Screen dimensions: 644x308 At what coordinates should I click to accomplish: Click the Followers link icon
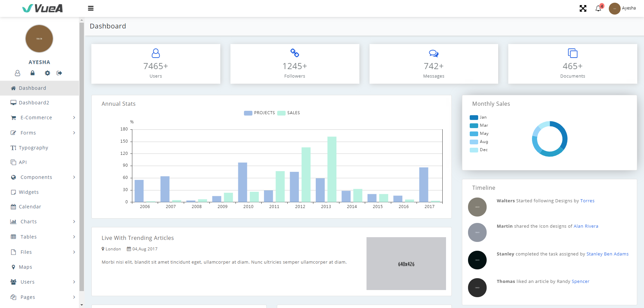[295, 53]
